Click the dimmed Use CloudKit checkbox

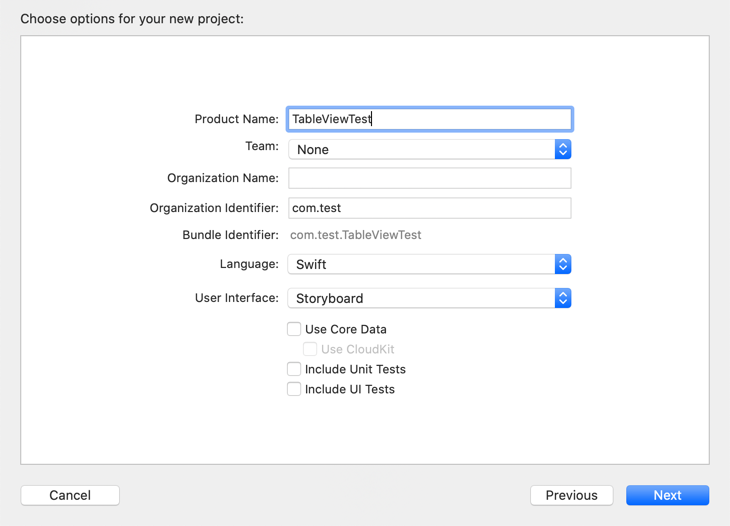pyautogui.click(x=310, y=349)
